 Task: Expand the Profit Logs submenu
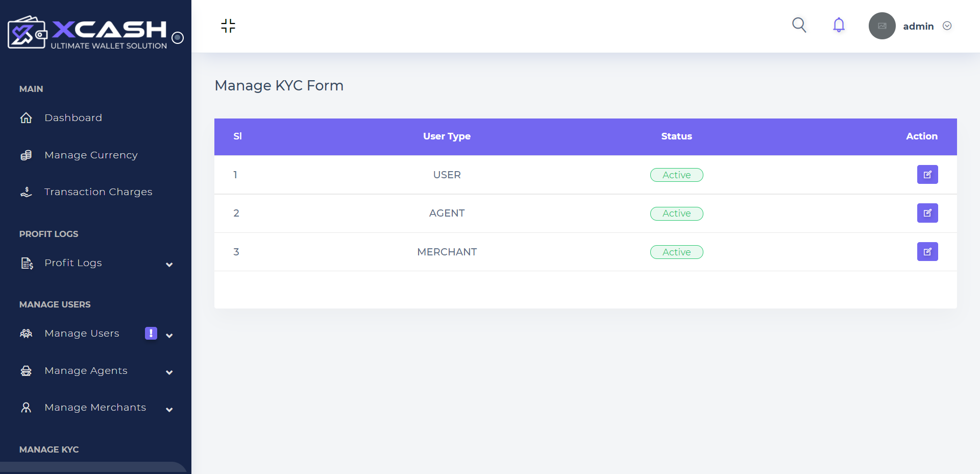tap(169, 265)
